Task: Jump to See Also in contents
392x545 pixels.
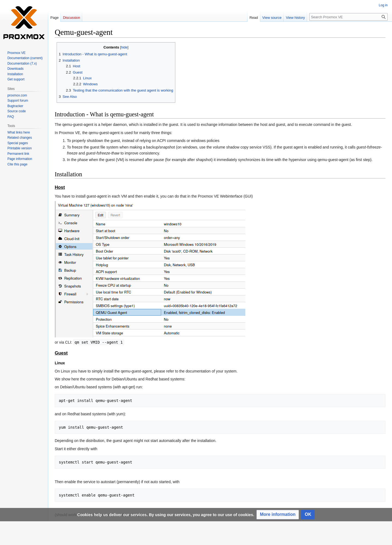Action: point(68,97)
